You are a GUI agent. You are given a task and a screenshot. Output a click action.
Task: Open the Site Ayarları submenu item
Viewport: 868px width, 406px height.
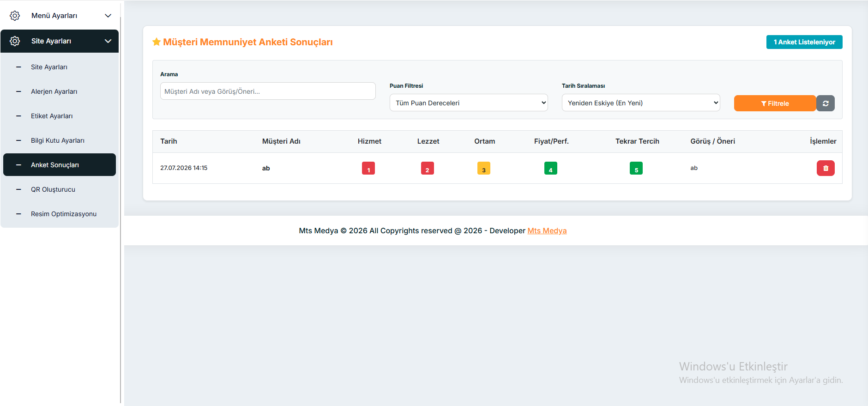click(60, 67)
